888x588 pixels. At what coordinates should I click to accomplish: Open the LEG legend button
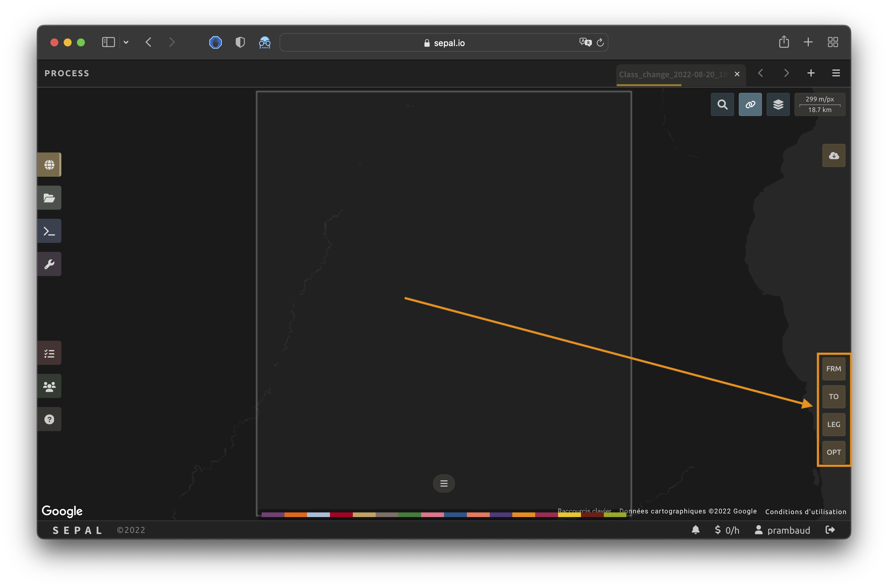coord(834,424)
